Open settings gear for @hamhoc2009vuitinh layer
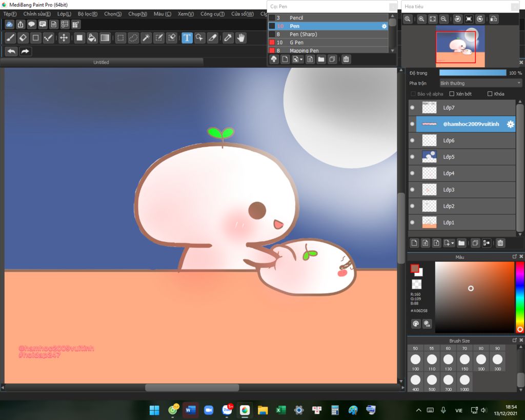The width and height of the screenshot is (525, 420). coord(510,124)
